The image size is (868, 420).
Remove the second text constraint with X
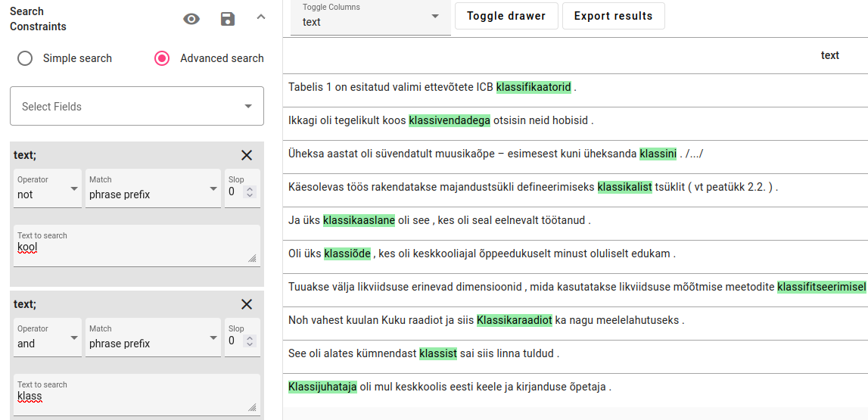247,304
